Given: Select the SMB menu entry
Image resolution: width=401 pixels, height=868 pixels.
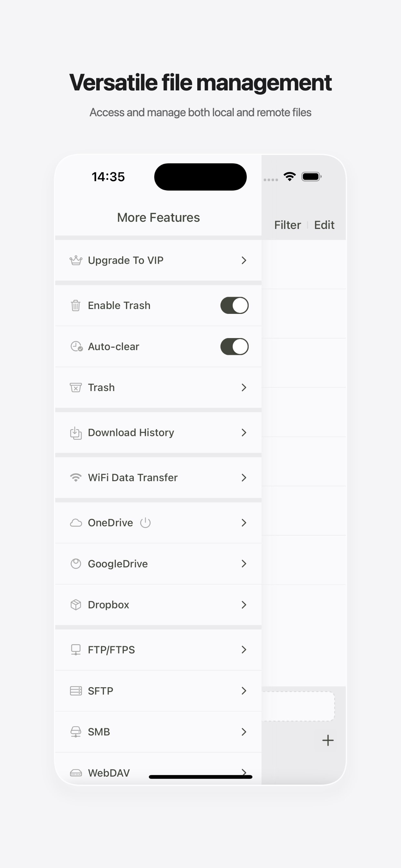Looking at the screenshot, I should point(99,732).
